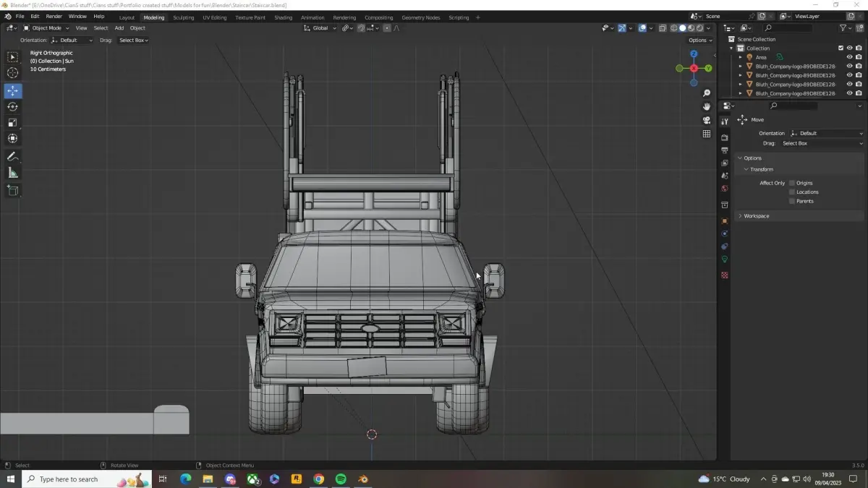868x488 pixels.
Task: Select the 3D Cursor tool
Action: point(13,73)
